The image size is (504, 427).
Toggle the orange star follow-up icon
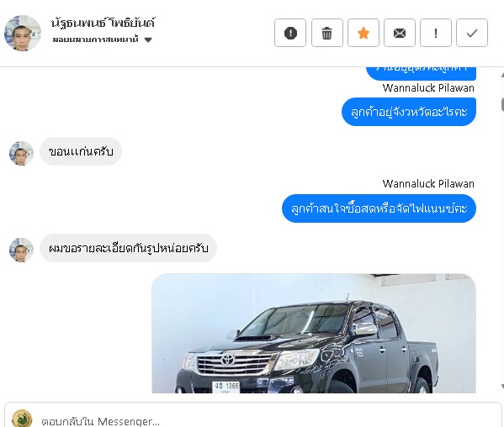click(x=363, y=33)
